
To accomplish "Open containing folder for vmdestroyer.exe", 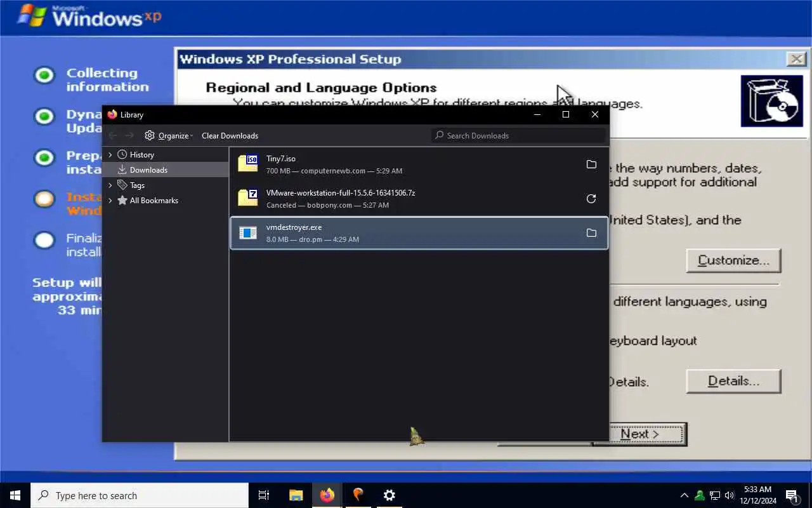I will click(x=591, y=233).
